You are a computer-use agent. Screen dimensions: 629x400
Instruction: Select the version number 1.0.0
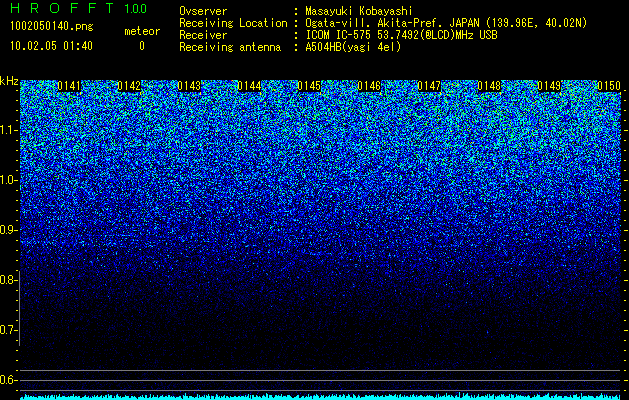[x=136, y=9]
